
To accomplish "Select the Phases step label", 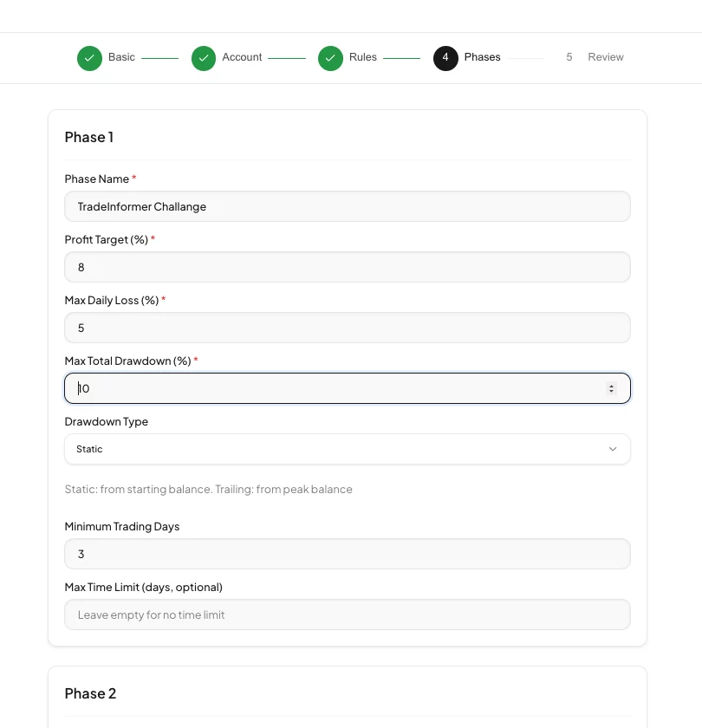I will 482,57.
